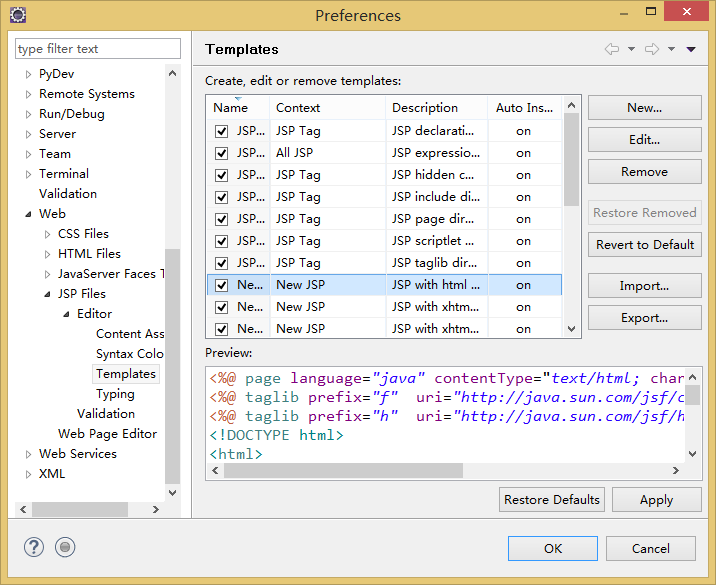Select the Syntax Coloring preference page

click(130, 354)
